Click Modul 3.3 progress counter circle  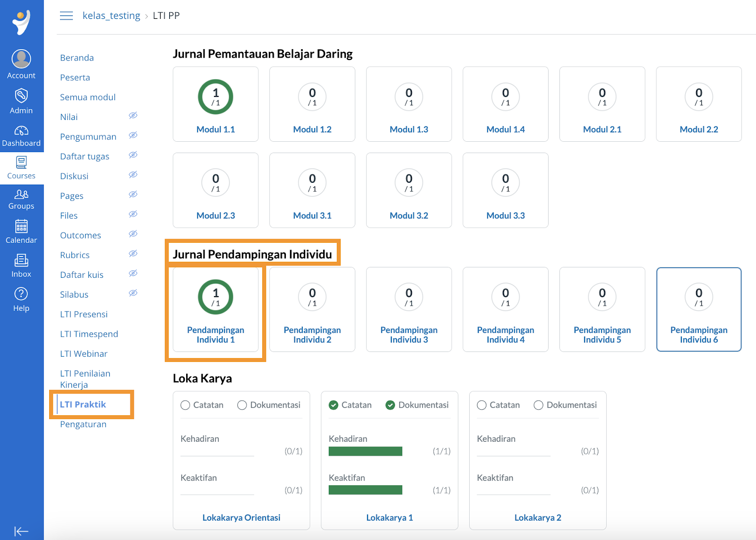point(506,183)
